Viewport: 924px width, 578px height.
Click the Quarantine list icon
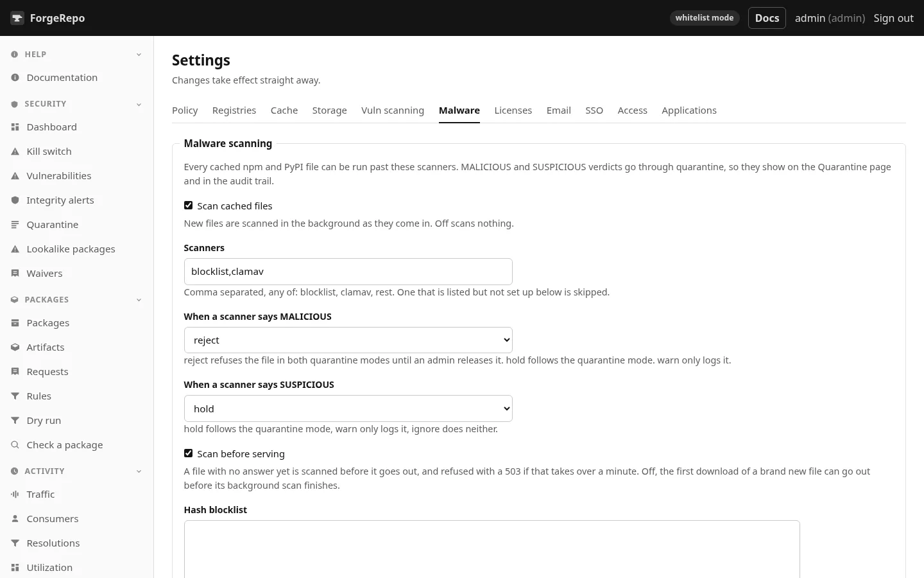tap(15, 225)
